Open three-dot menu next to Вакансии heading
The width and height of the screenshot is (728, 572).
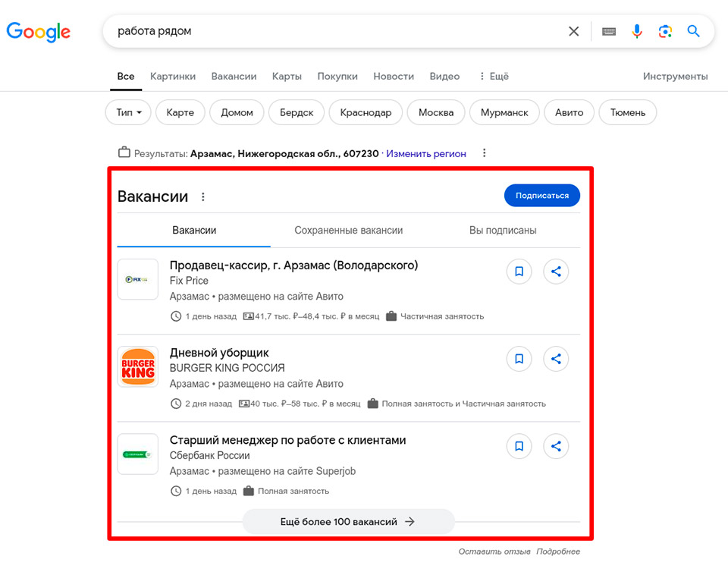tap(203, 196)
